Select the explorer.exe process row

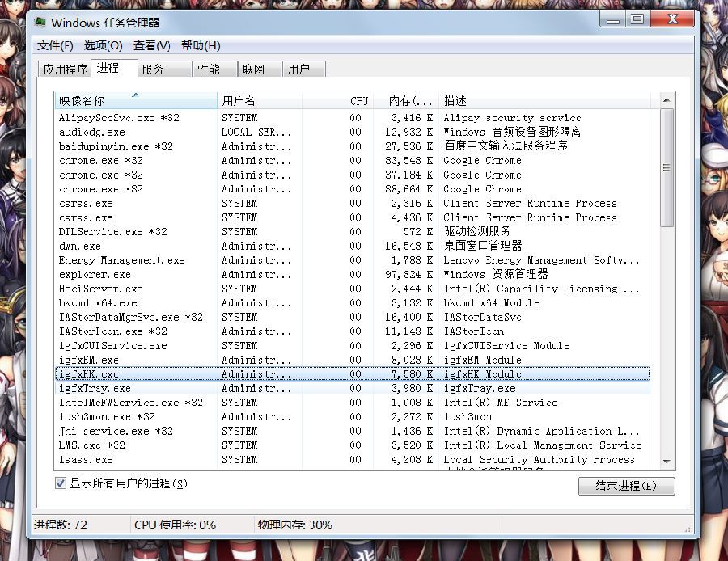[x=353, y=274]
